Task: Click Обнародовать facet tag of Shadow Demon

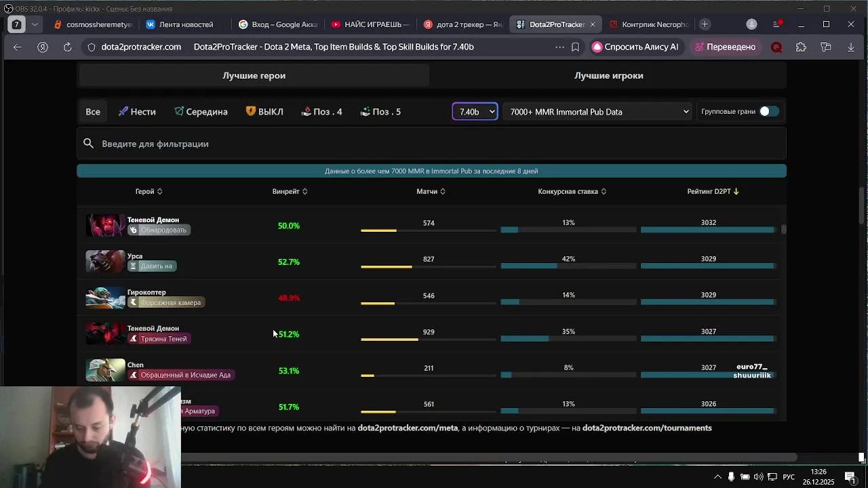Action: click(159, 230)
